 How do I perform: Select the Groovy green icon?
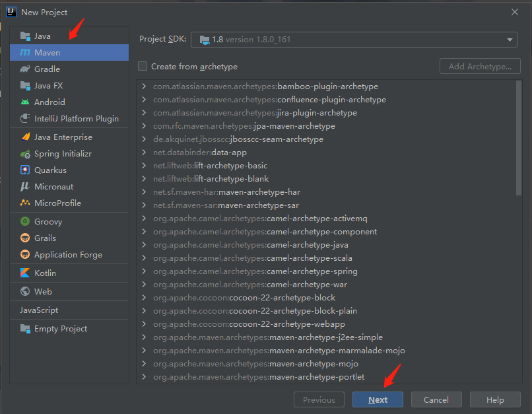(x=25, y=222)
